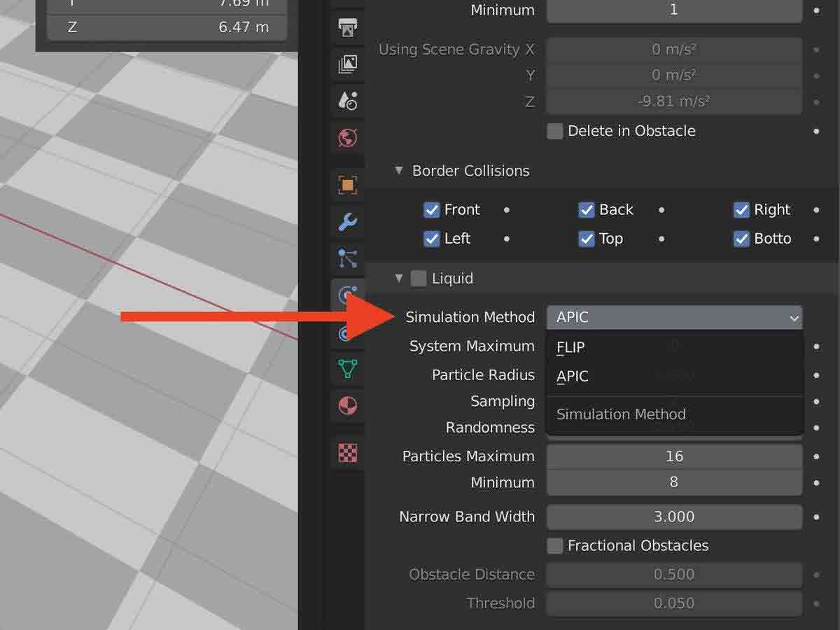
Task: Click animate dot next to Left
Action: (507, 239)
